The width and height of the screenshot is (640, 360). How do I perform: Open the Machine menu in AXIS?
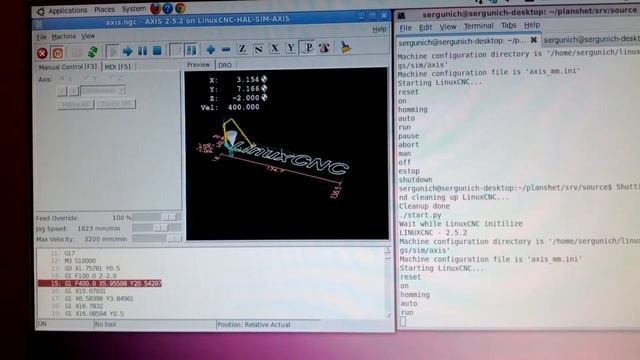[63, 37]
